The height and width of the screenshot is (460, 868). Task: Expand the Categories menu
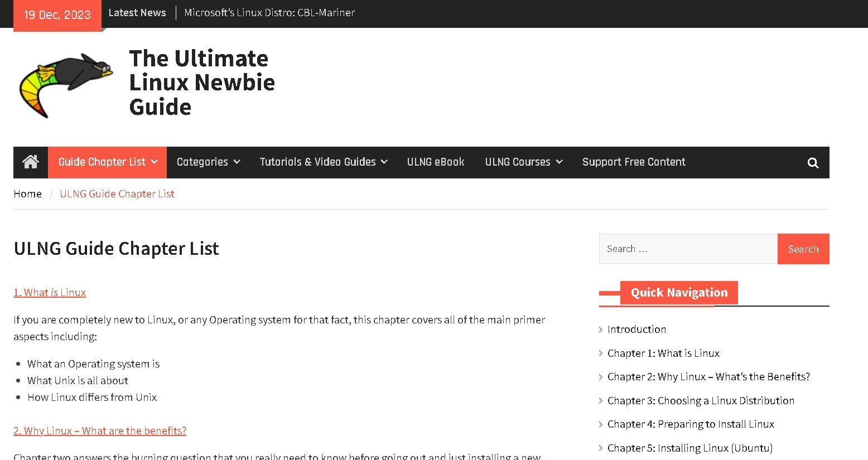[208, 162]
